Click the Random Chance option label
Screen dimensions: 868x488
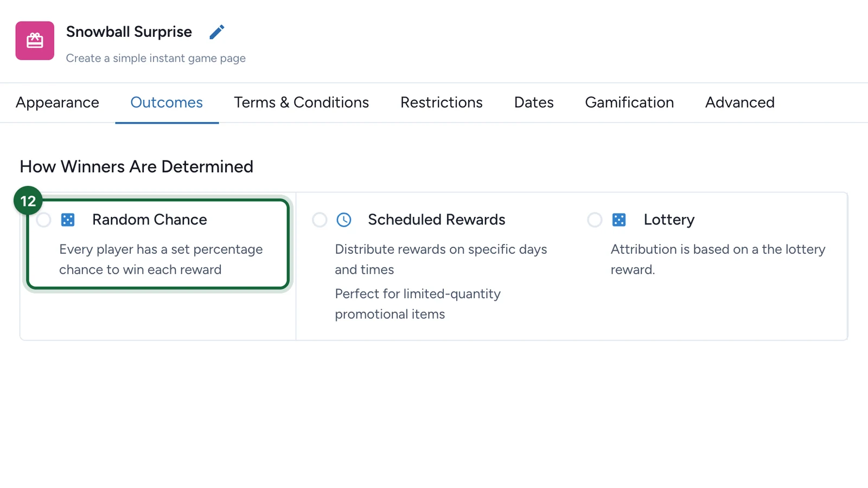[x=150, y=220]
